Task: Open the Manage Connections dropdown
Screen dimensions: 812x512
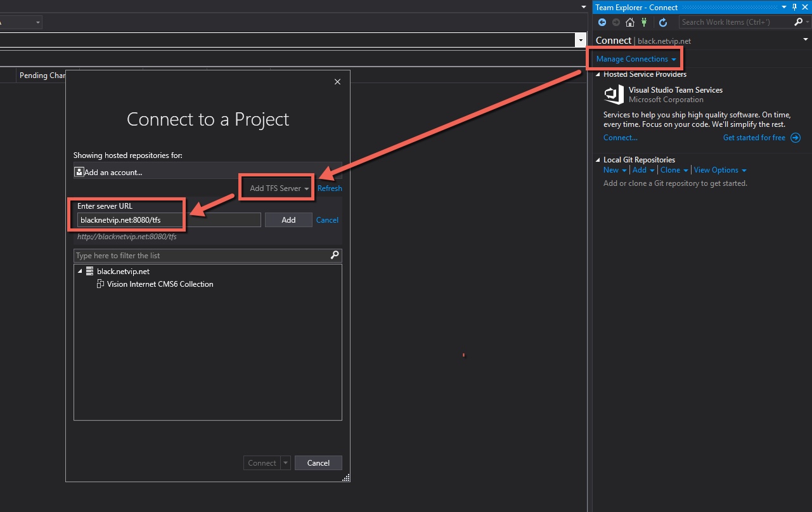Action: pos(636,59)
